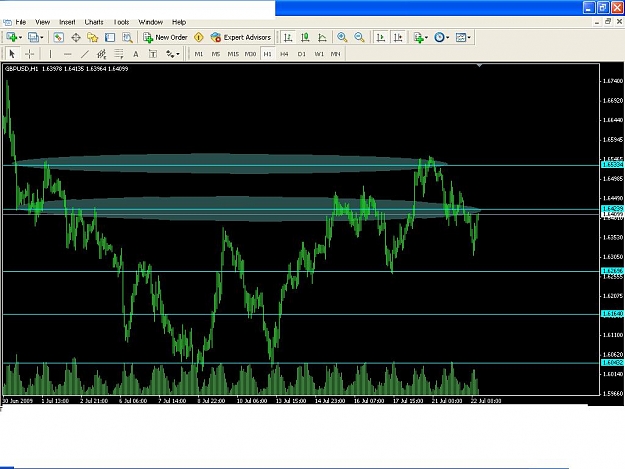Select the trendline drawing tool

[85, 54]
